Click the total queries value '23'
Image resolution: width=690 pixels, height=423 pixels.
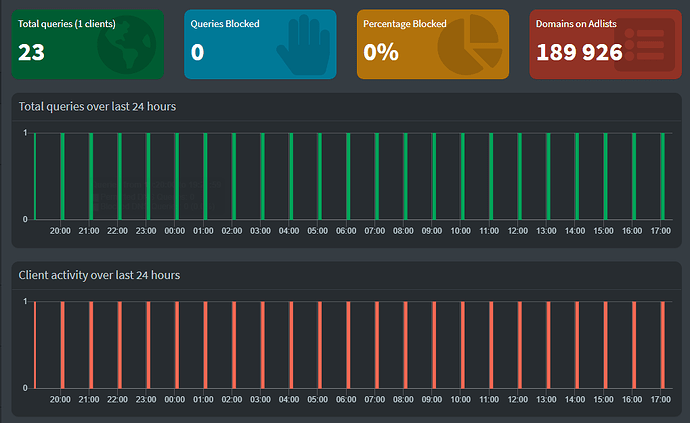tap(31, 52)
